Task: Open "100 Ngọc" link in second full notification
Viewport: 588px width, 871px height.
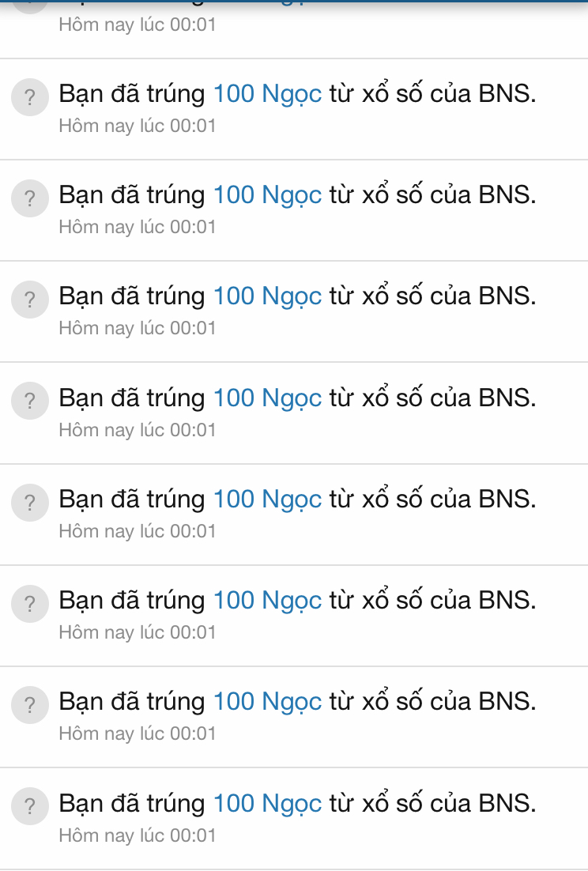Action: tap(267, 194)
